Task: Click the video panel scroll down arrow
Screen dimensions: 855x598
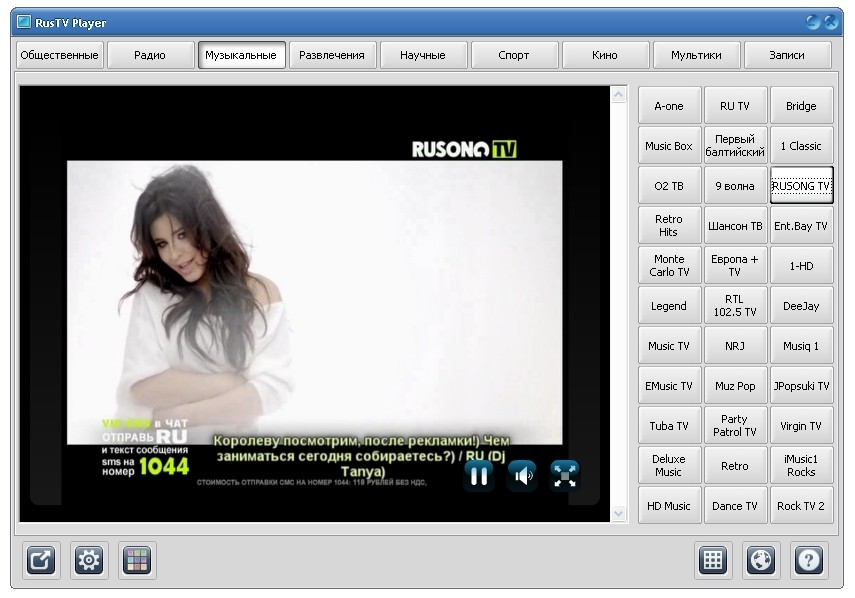Action: [x=618, y=513]
